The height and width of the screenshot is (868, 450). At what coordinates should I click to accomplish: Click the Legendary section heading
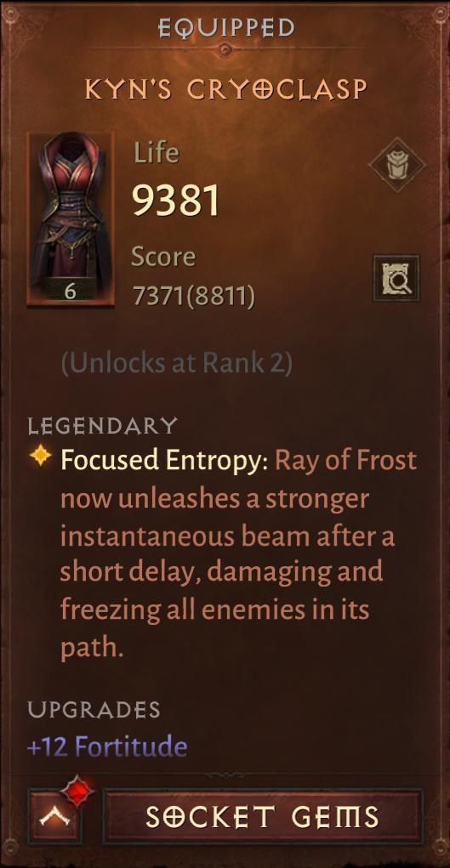point(103,426)
